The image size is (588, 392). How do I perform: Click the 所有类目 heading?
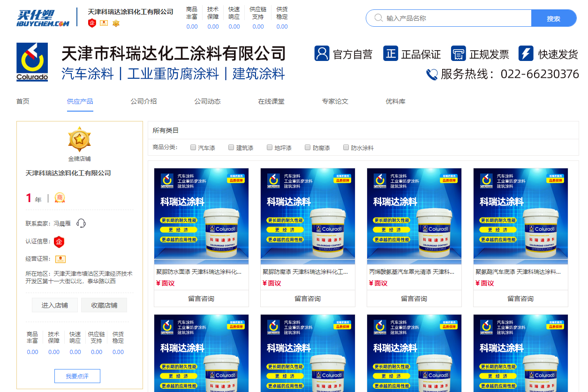[166, 130]
